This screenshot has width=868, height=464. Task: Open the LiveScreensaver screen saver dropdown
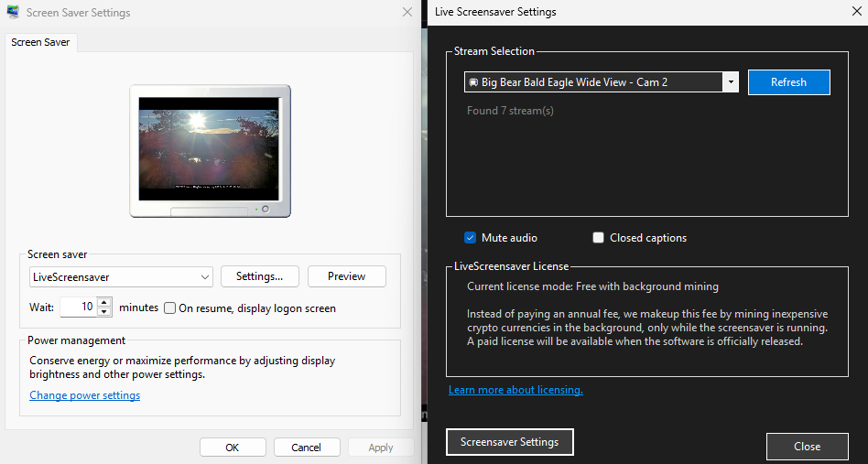tap(121, 277)
